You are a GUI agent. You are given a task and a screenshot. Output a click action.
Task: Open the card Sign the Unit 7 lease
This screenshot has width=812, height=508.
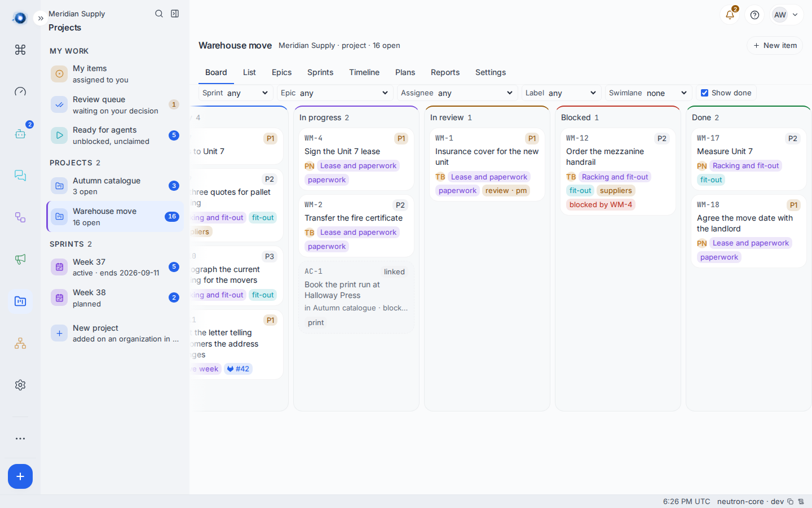coord(356,159)
